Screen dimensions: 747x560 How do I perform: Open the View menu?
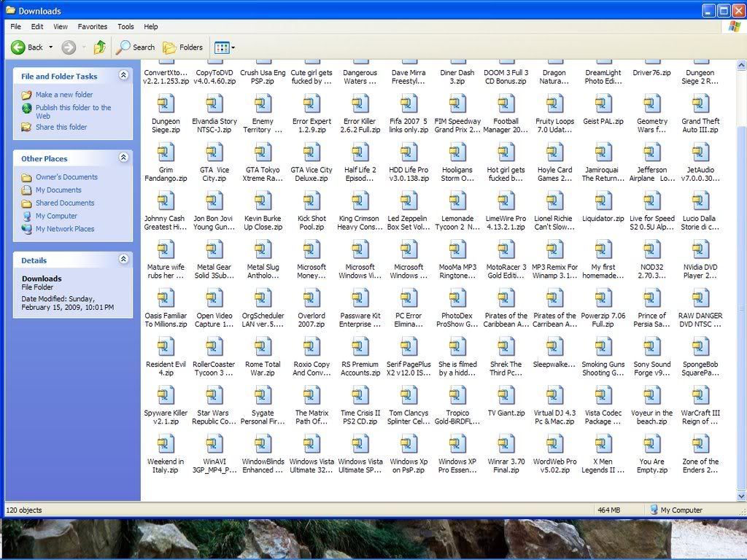tap(61, 27)
